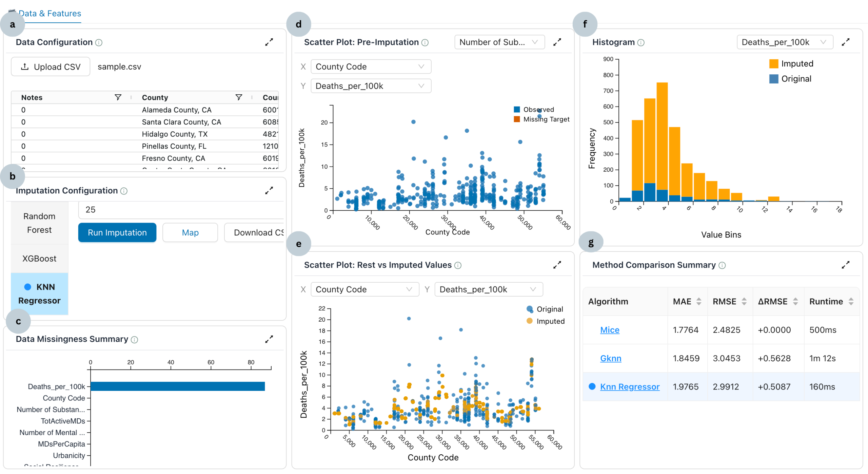868x474 pixels.
Task: Expand the Data Configuration panel
Action: tap(269, 42)
